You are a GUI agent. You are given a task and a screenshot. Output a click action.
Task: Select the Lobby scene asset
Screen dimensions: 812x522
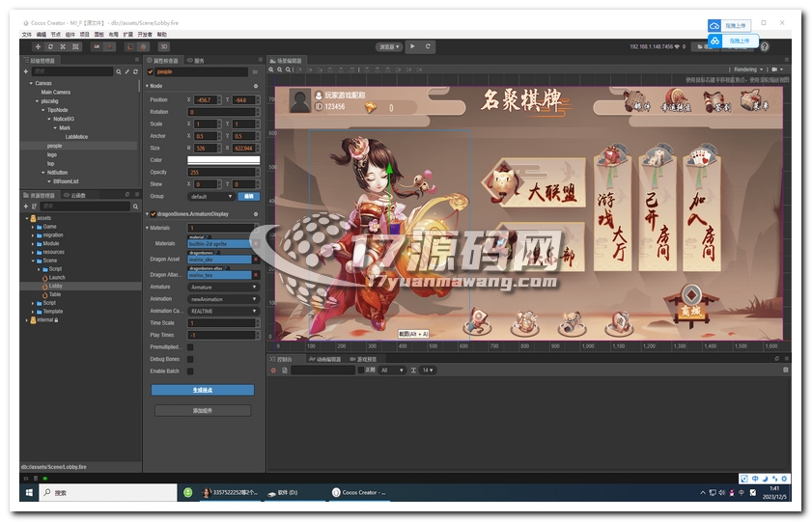(55, 287)
